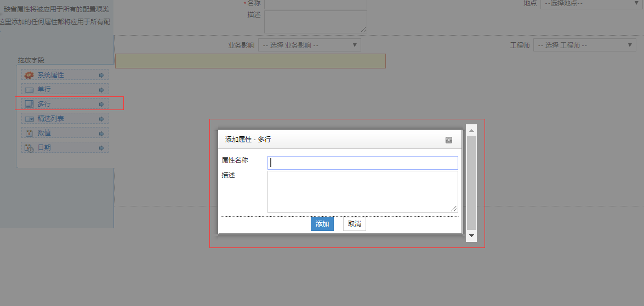Click the dialog scrollbar down arrow
The image size is (644, 306).
pos(471,236)
